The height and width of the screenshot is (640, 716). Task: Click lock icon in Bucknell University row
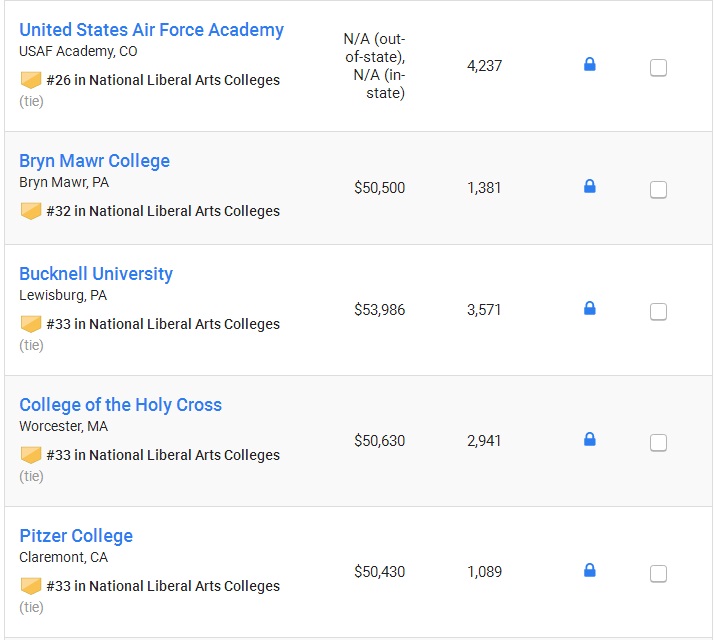coord(590,308)
